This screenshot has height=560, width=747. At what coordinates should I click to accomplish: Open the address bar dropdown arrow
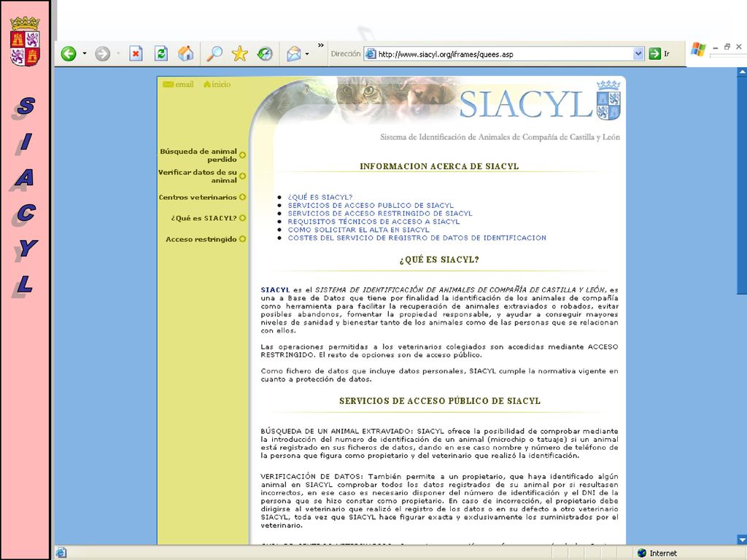click(639, 54)
